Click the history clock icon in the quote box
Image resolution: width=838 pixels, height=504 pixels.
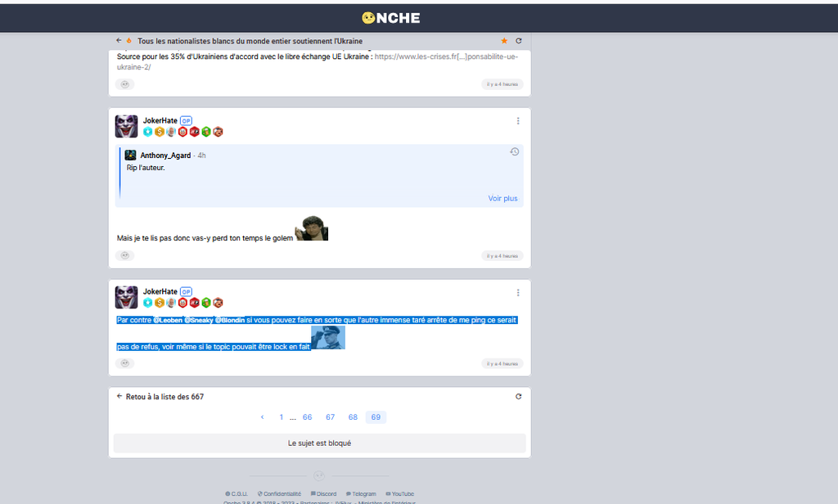click(x=514, y=152)
